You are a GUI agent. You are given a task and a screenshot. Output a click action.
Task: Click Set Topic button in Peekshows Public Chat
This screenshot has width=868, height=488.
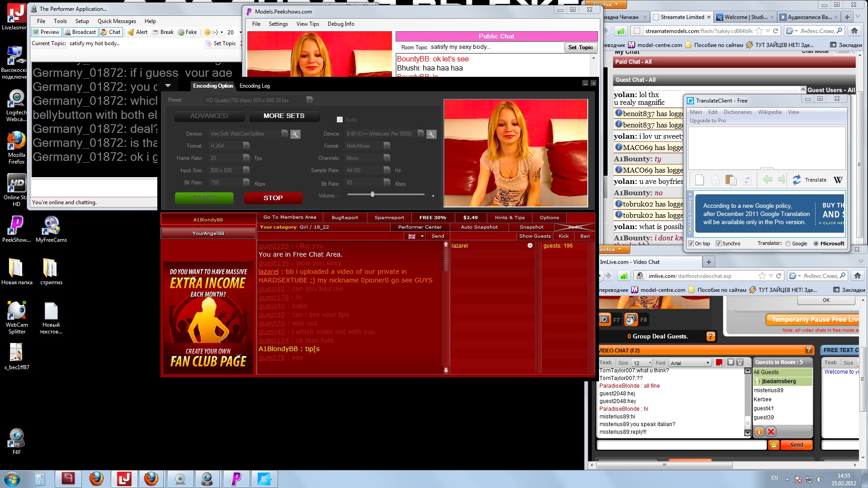tap(580, 47)
